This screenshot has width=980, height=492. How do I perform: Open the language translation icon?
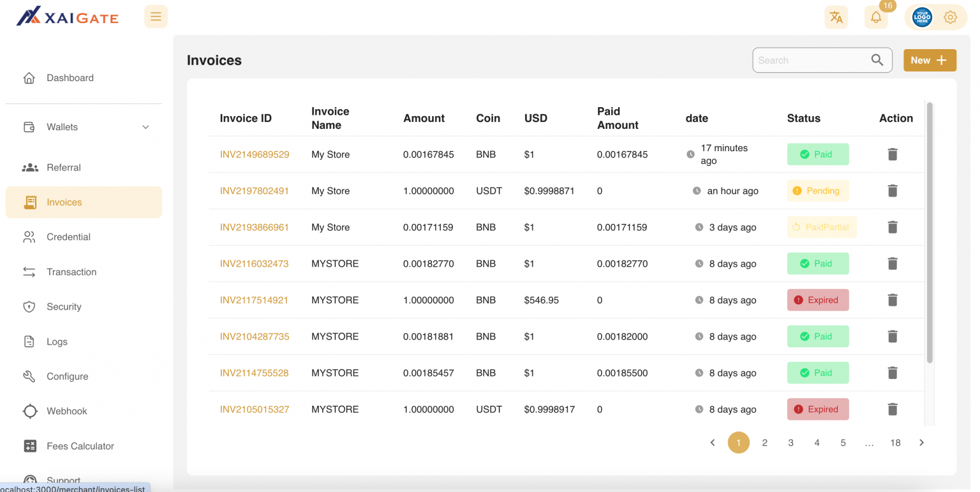tap(836, 17)
